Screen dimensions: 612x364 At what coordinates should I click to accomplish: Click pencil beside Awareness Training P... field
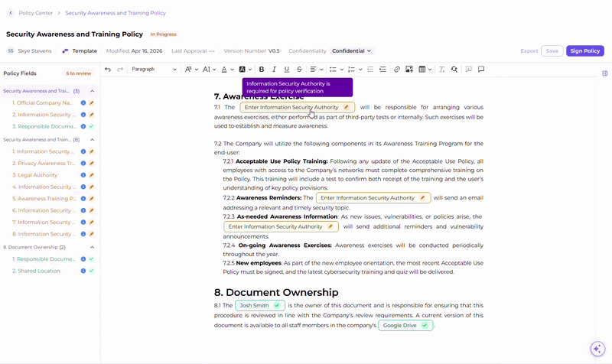(91, 199)
